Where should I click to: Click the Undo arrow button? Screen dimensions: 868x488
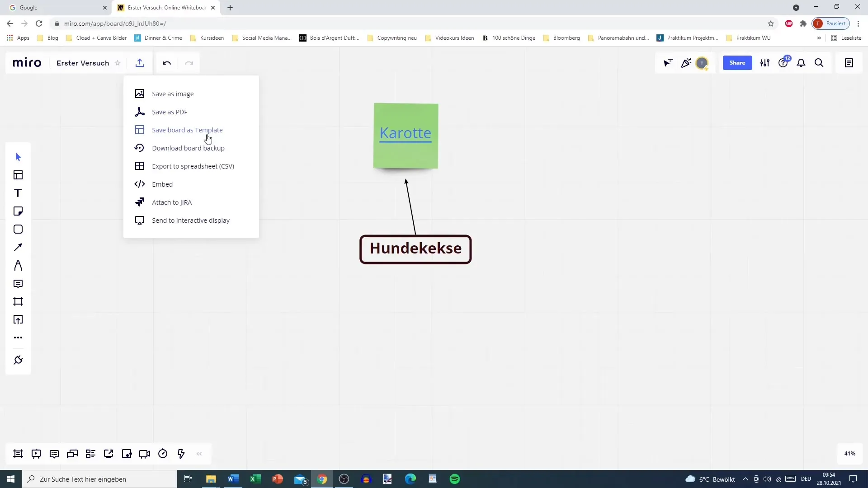click(167, 62)
